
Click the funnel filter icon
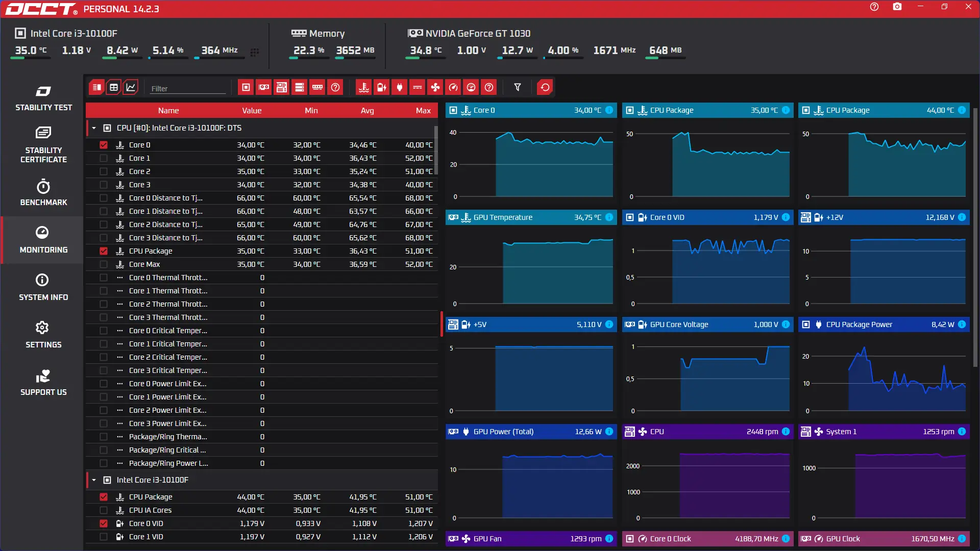[x=517, y=87]
